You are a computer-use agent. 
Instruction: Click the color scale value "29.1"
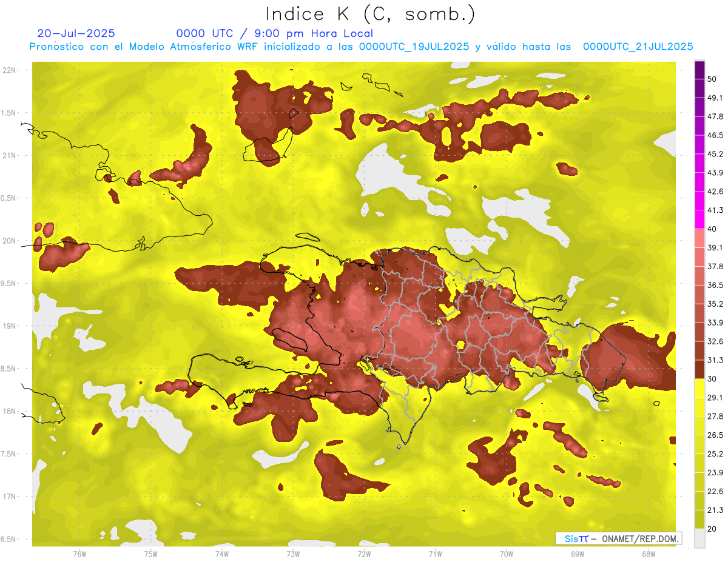715,398
